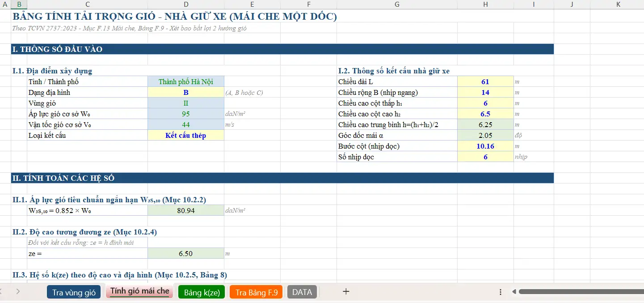Select column E header

tap(252, 4)
